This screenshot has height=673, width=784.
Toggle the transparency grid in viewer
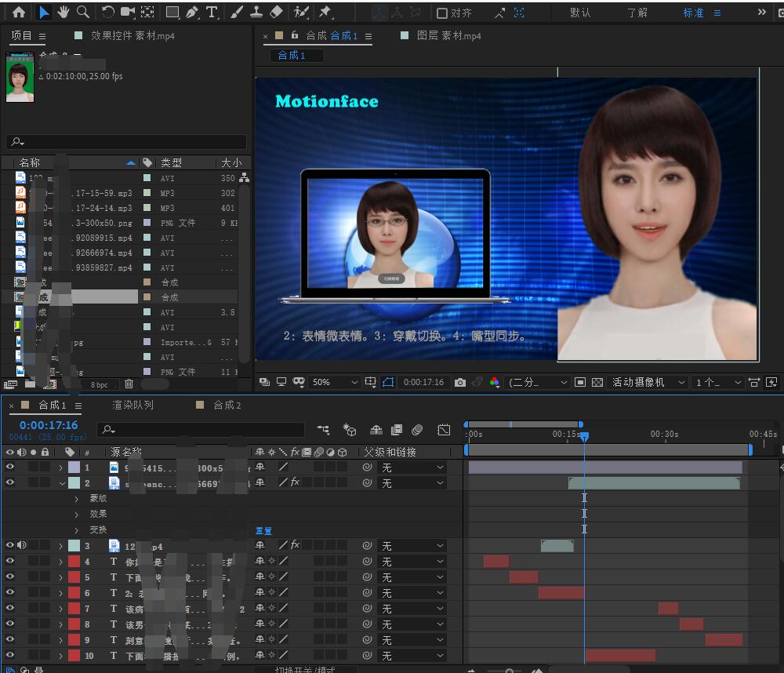point(597,383)
